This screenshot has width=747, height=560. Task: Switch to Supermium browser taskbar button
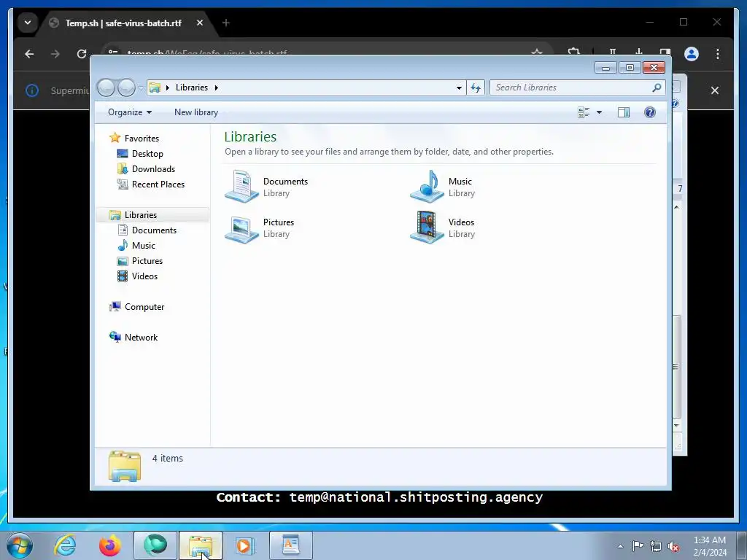pyautogui.click(x=155, y=545)
